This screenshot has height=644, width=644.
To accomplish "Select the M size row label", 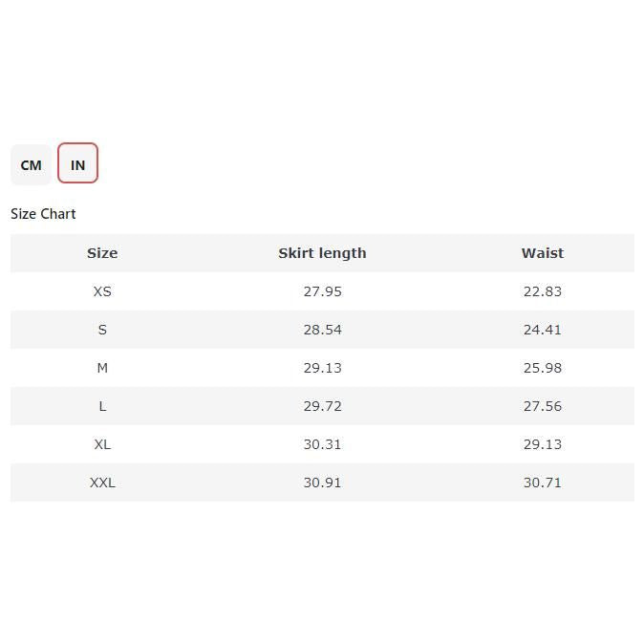I will point(102,368).
